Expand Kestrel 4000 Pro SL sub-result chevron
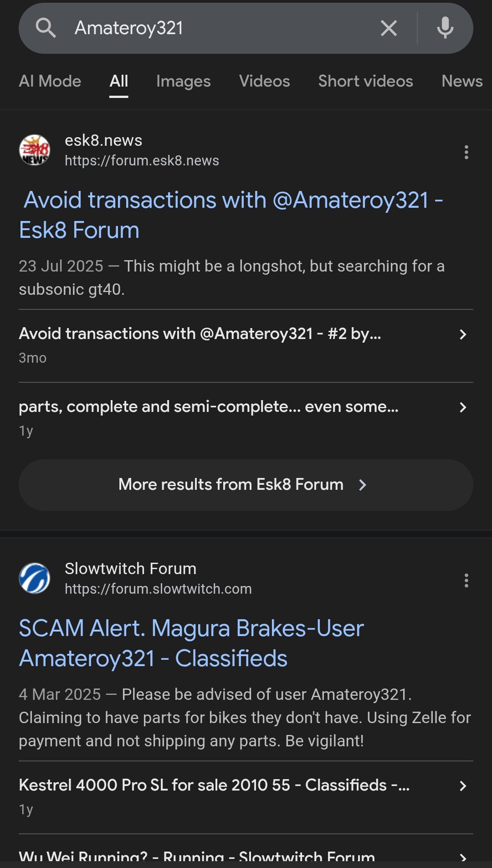The image size is (492, 868). (463, 786)
